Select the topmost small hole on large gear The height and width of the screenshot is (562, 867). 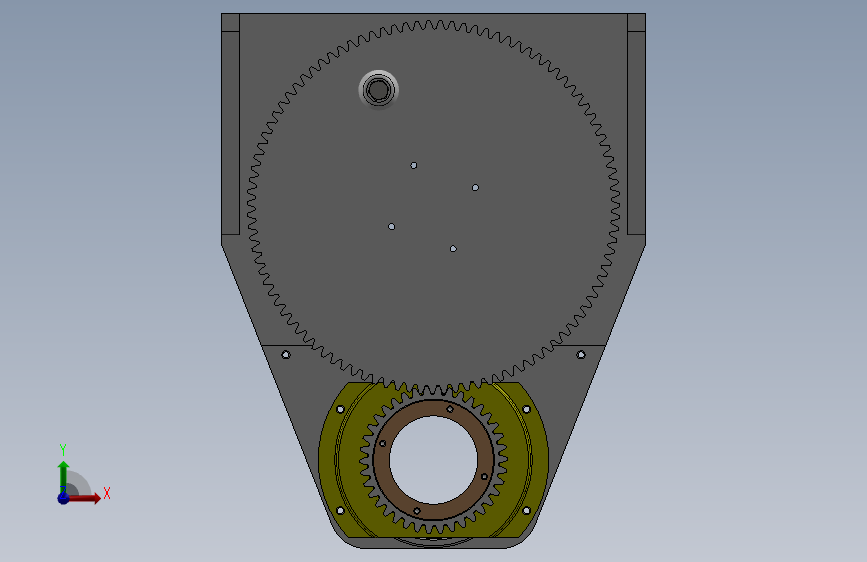[414, 165]
